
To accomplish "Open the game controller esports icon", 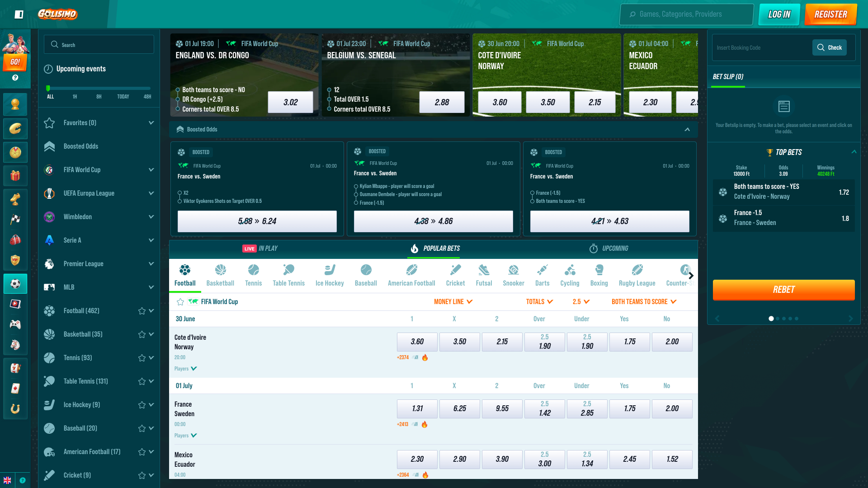I will click(x=15, y=324).
